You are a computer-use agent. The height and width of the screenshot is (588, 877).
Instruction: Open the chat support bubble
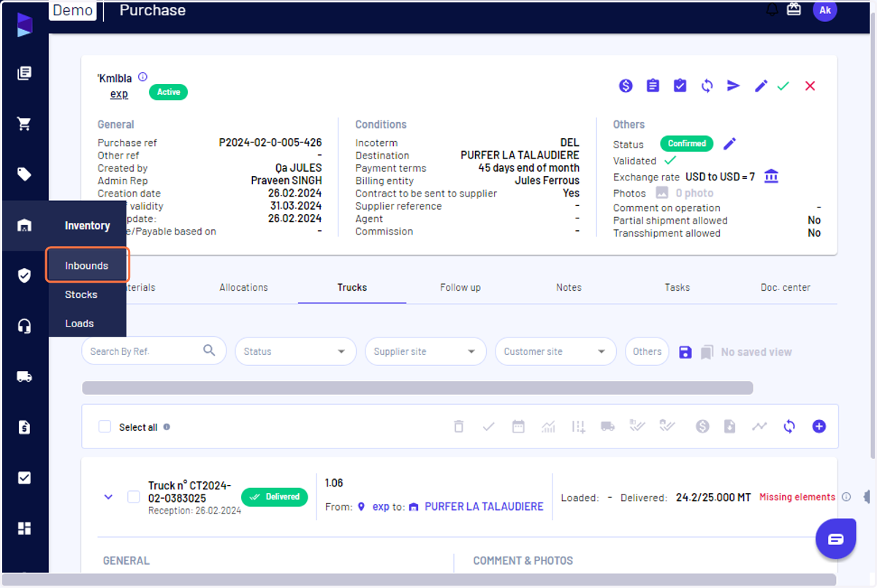pos(836,539)
